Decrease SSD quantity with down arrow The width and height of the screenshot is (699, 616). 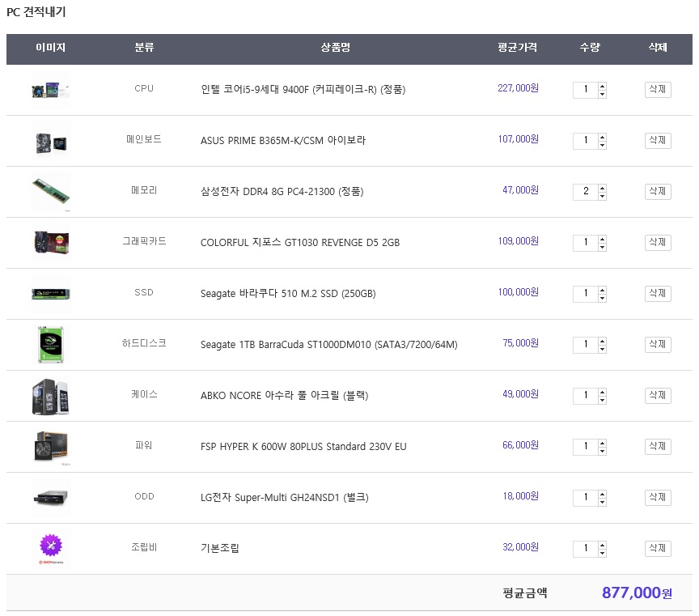click(602, 298)
